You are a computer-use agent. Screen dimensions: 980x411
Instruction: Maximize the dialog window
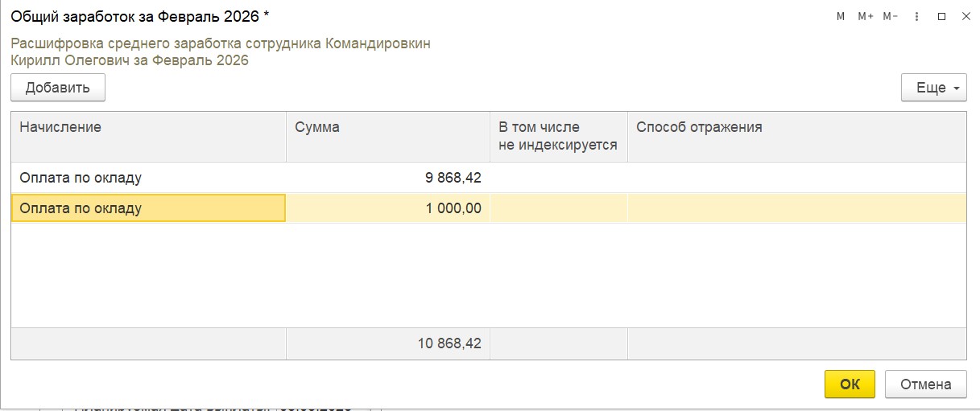pos(941,16)
